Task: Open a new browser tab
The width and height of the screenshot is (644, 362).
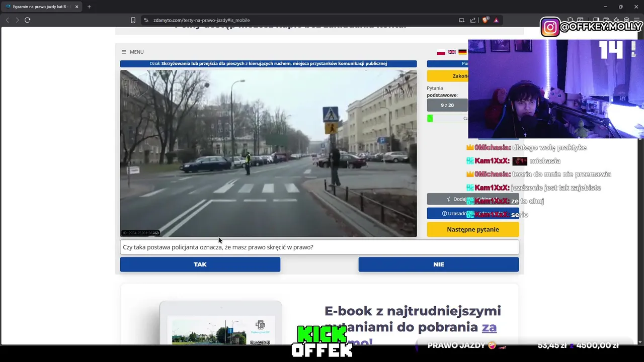Action: [x=89, y=7]
